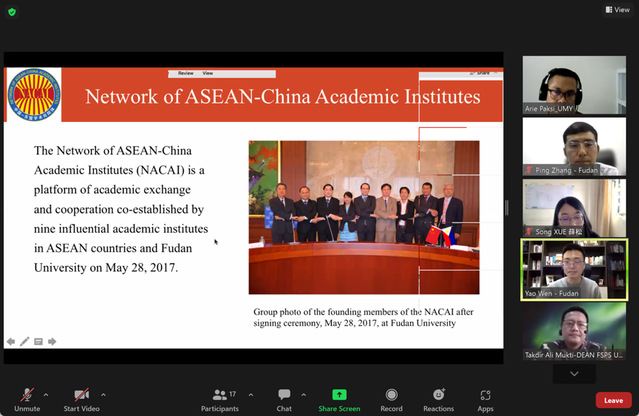Start recording with Record button

point(391,400)
